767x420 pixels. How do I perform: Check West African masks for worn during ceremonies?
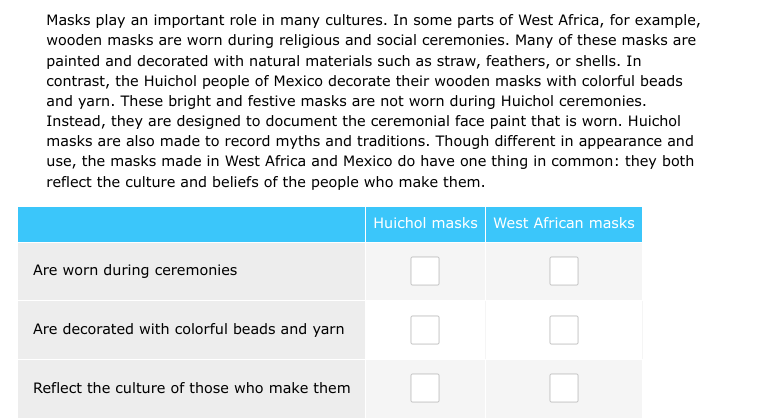pyautogui.click(x=563, y=271)
